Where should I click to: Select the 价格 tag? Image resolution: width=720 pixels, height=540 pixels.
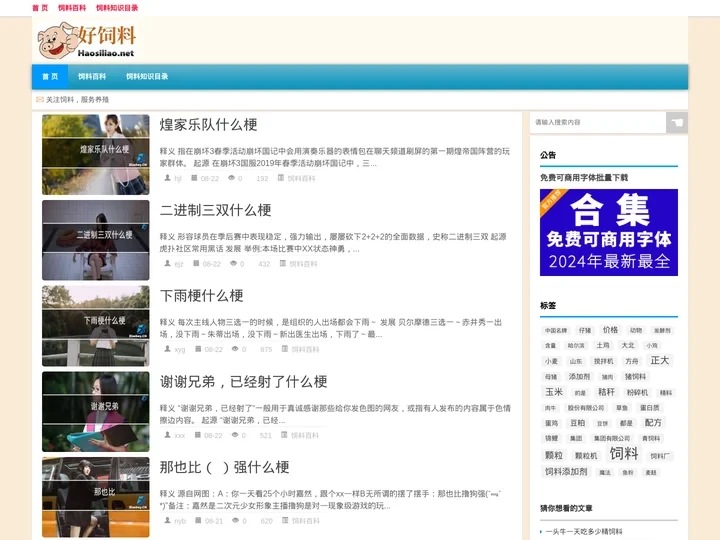click(610, 330)
